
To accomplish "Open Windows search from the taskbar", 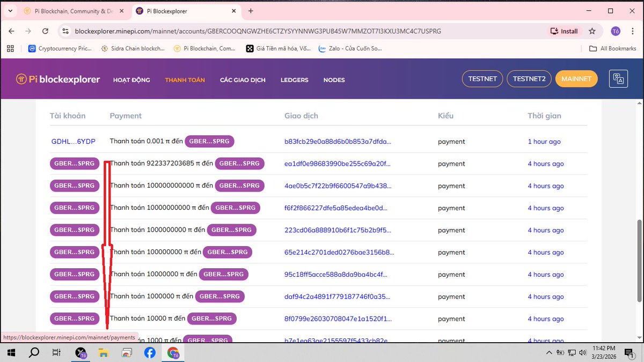I will click(33, 352).
